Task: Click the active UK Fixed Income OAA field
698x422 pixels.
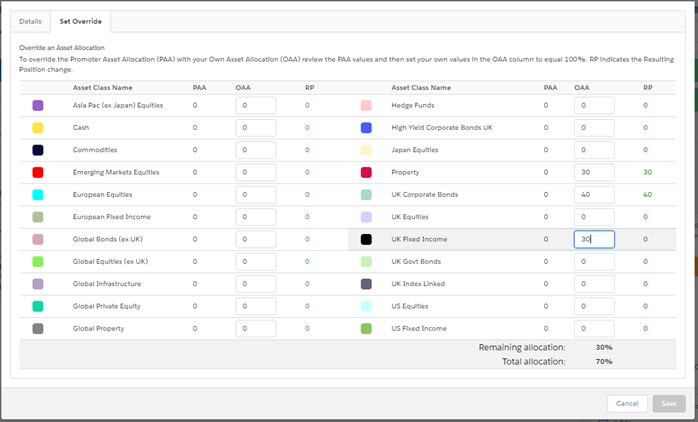Action: [x=594, y=239]
